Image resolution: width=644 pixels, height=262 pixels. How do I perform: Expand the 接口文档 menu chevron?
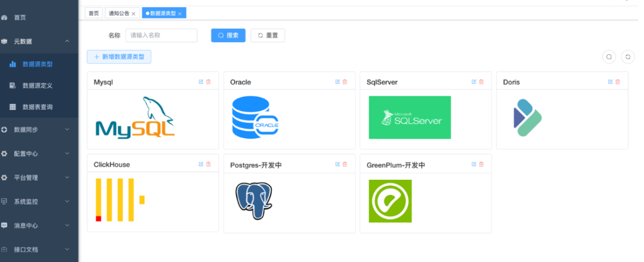pos(67,249)
